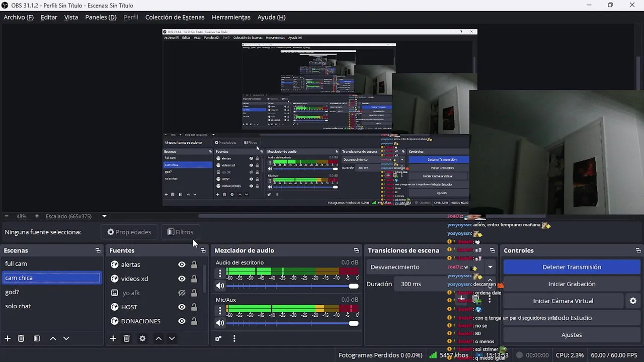Remove selected scene with trash icon
Screen dimensions: 644x362
(x=21, y=338)
